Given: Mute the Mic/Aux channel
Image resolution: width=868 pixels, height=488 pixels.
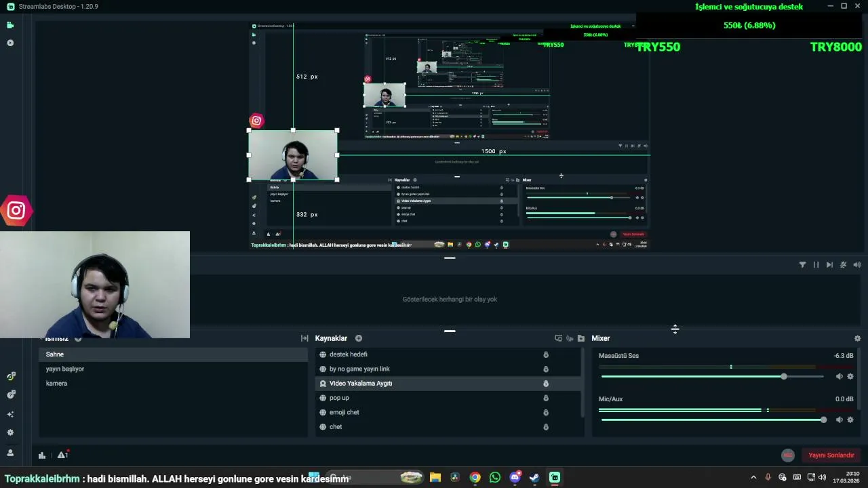Looking at the screenshot, I should pyautogui.click(x=839, y=420).
